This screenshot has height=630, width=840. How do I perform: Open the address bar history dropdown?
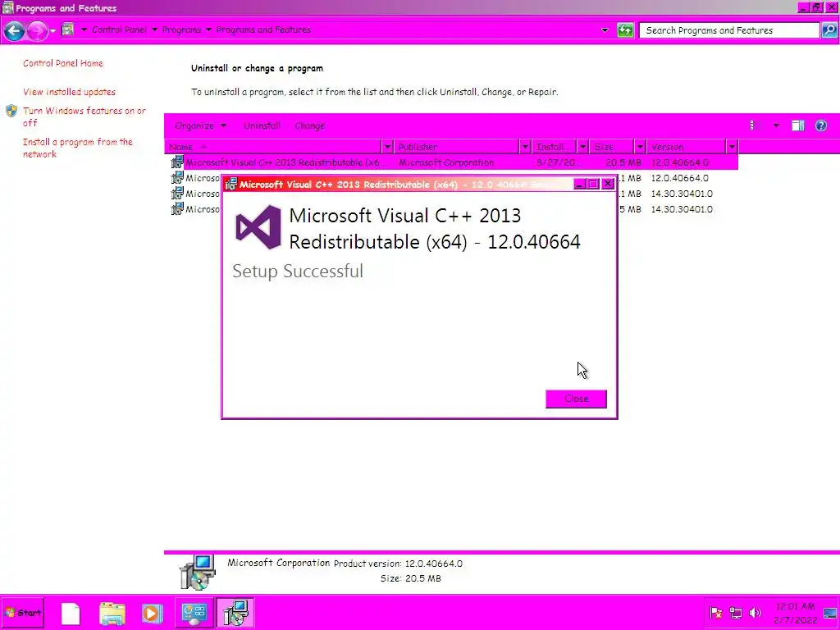pyautogui.click(x=605, y=30)
